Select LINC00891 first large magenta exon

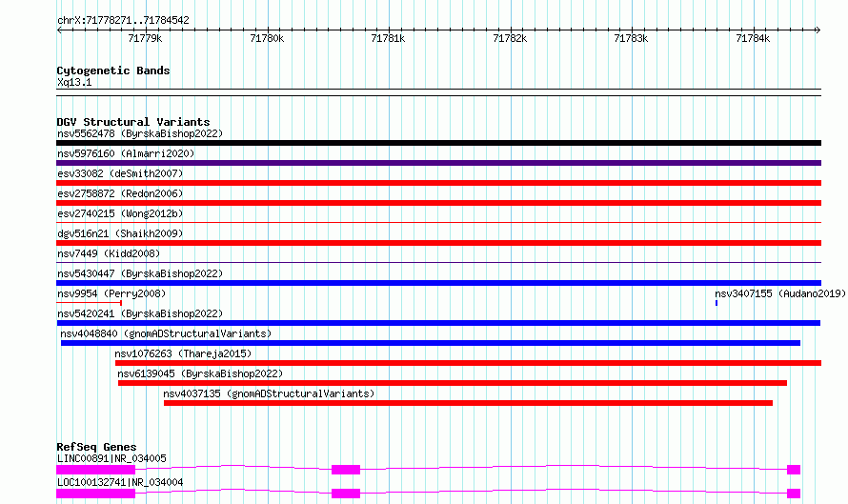(x=95, y=470)
